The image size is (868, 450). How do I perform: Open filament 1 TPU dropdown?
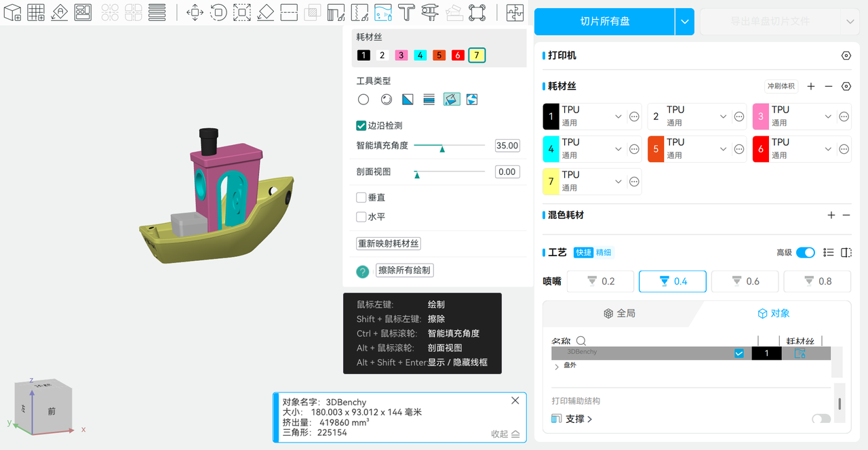618,117
